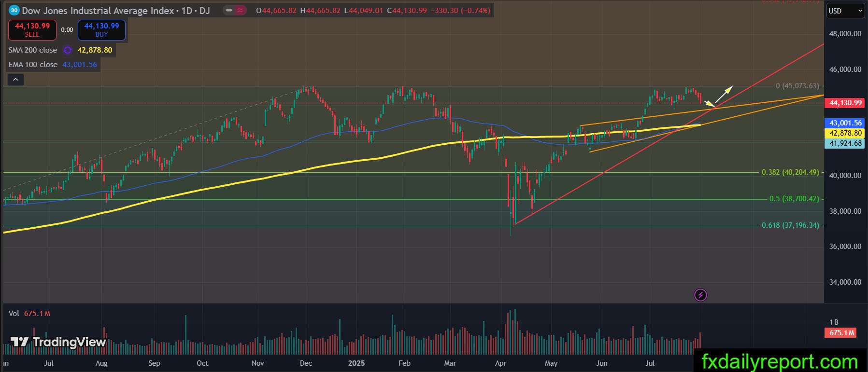The image size is (868, 372).
Task: Click the dash icon in the title pill
Action: click(229, 10)
